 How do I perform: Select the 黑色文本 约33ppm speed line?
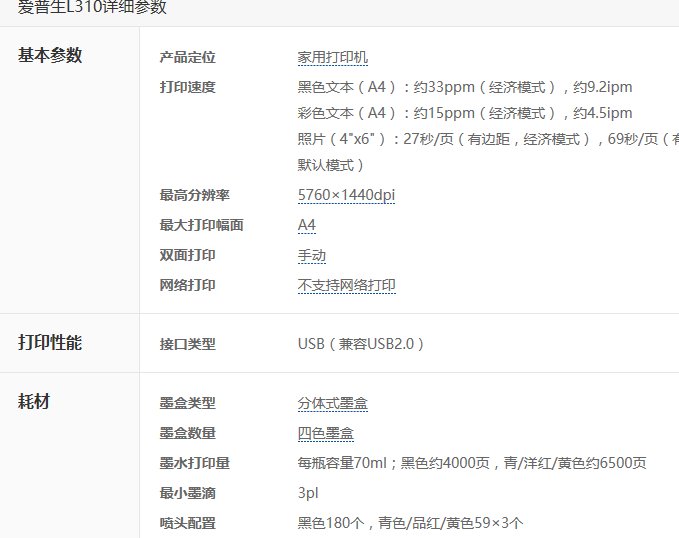(x=465, y=87)
